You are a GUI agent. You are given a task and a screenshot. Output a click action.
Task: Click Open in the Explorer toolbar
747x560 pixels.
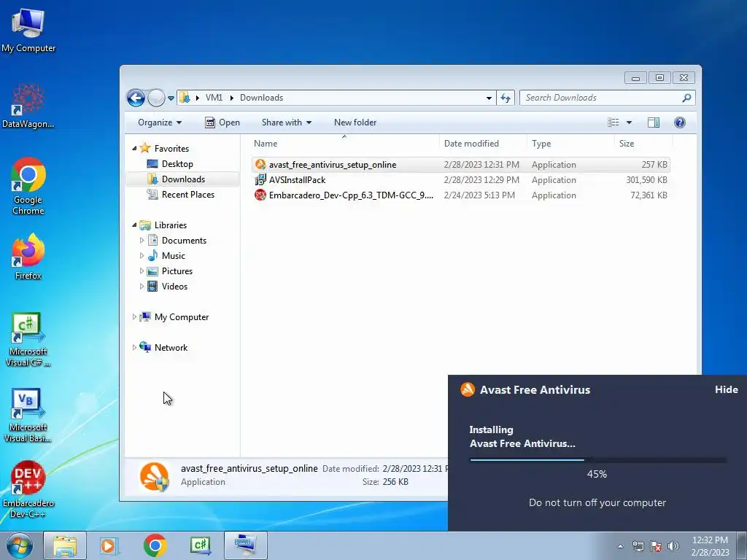click(222, 122)
